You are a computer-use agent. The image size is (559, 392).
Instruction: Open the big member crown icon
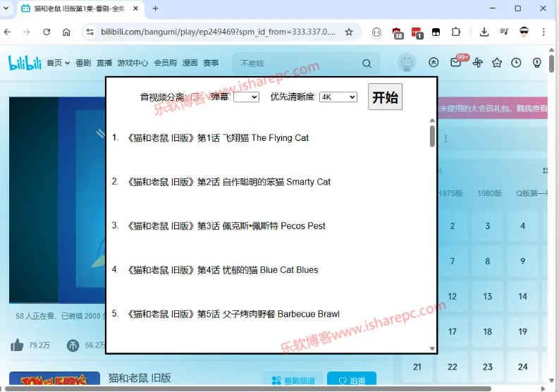pos(433,63)
